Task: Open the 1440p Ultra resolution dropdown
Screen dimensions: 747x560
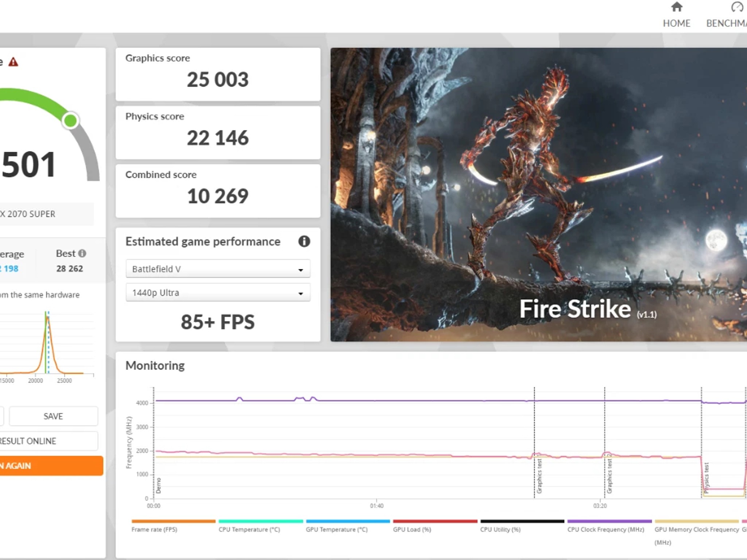Action: 218,293
